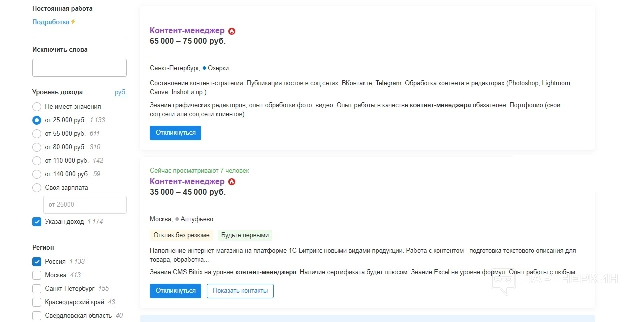Click the fire icon beside the 35 000 vacancy
Screen dimensions: 644x322
[x=232, y=182]
